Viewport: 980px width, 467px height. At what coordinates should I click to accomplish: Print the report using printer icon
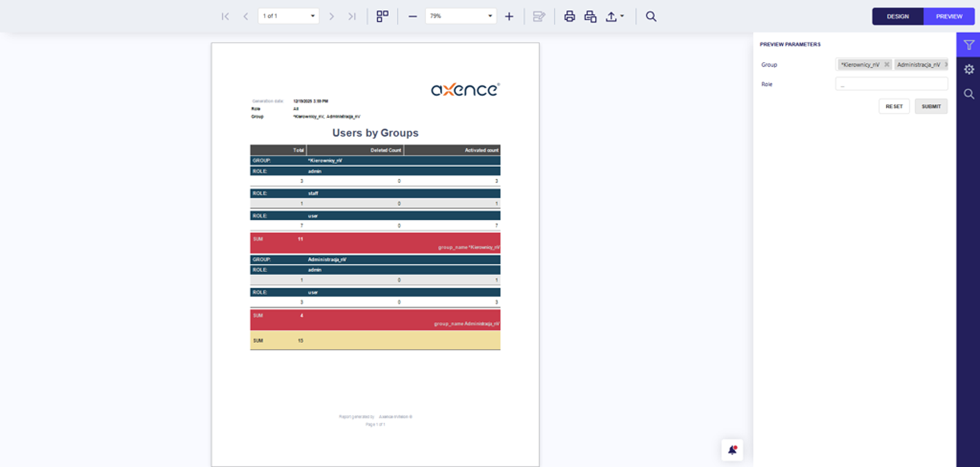pyautogui.click(x=570, y=17)
